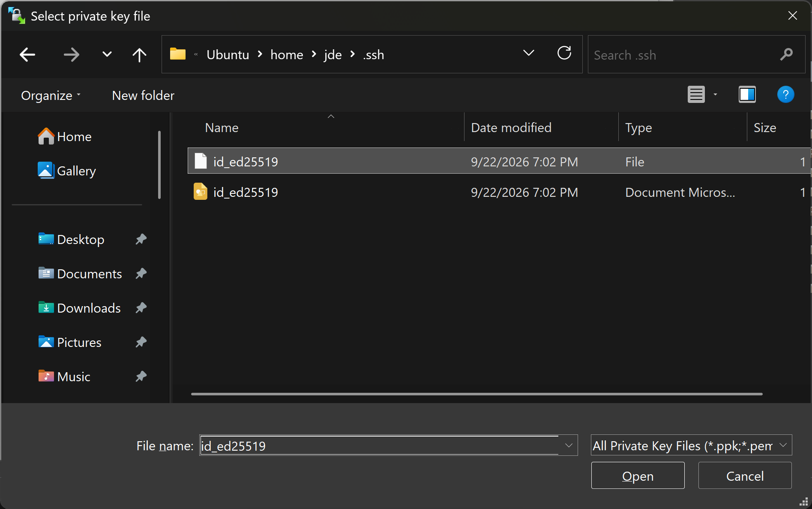Expand chevron after jde in path
The image size is (812, 509).
pos(352,54)
